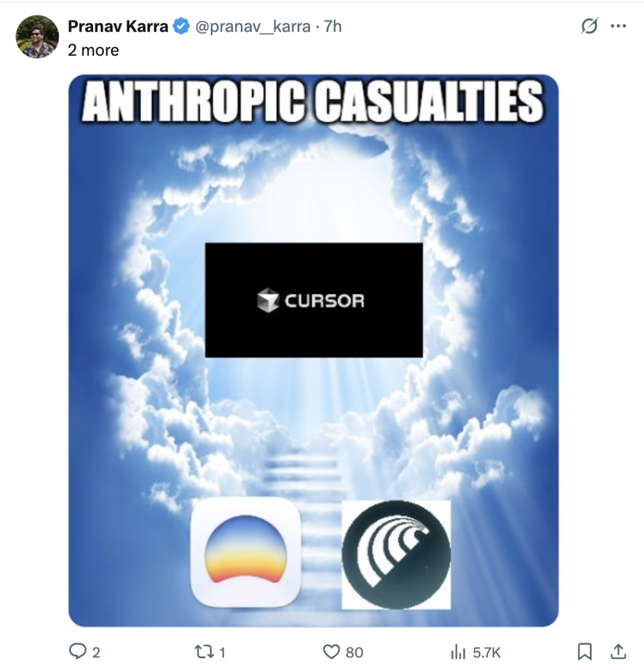The height and width of the screenshot is (670, 644).
Task: Open the 7h timestamp link
Action: pos(333,26)
